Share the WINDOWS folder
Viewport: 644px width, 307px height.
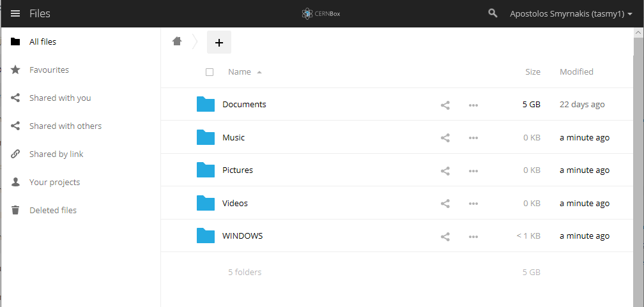[x=445, y=236]
